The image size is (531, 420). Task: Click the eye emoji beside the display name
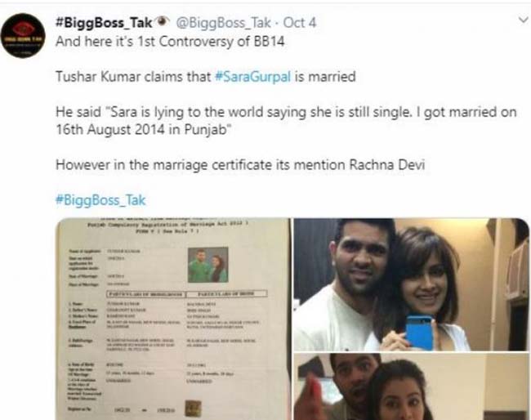(163, 22)
